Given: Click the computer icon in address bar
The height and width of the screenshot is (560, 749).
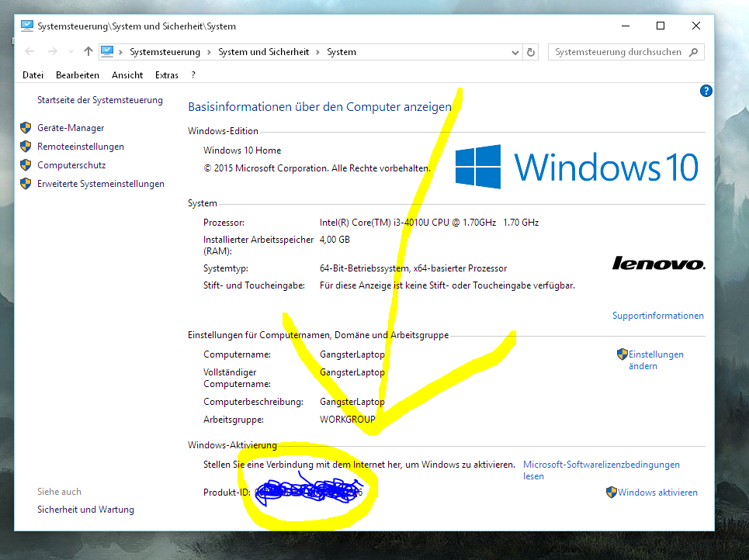Looking at the screenshot, I should click(107, 51).
